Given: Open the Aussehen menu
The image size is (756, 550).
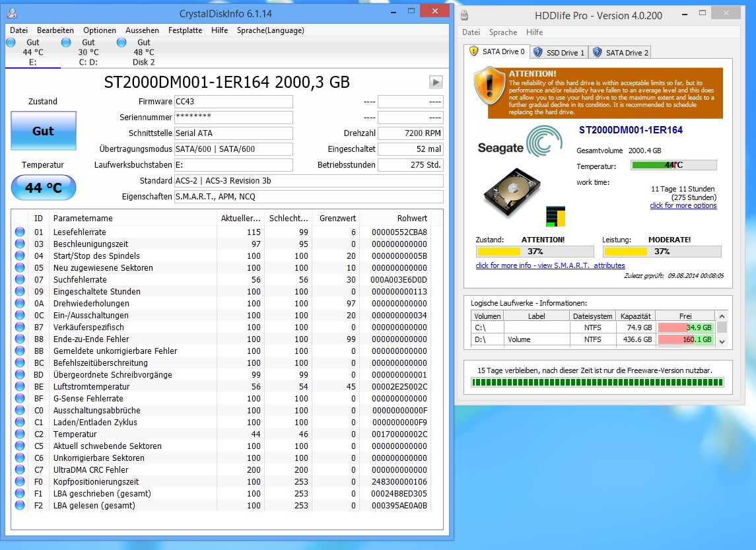Looking at the screenshot, I should (142, 30).
